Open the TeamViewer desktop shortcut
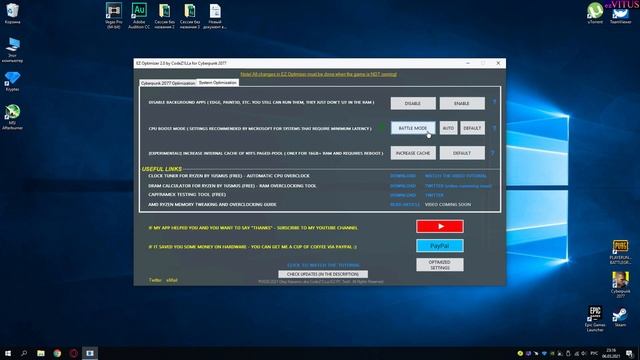Image resolution: width=640 pixels, height=360 pixels. tap(621, 15)
